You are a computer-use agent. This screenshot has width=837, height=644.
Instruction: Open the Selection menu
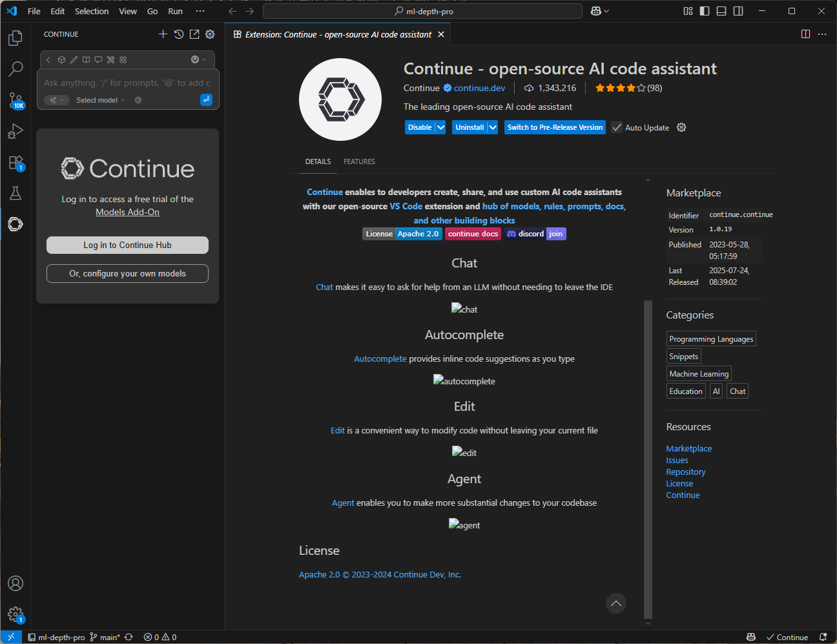92,11
